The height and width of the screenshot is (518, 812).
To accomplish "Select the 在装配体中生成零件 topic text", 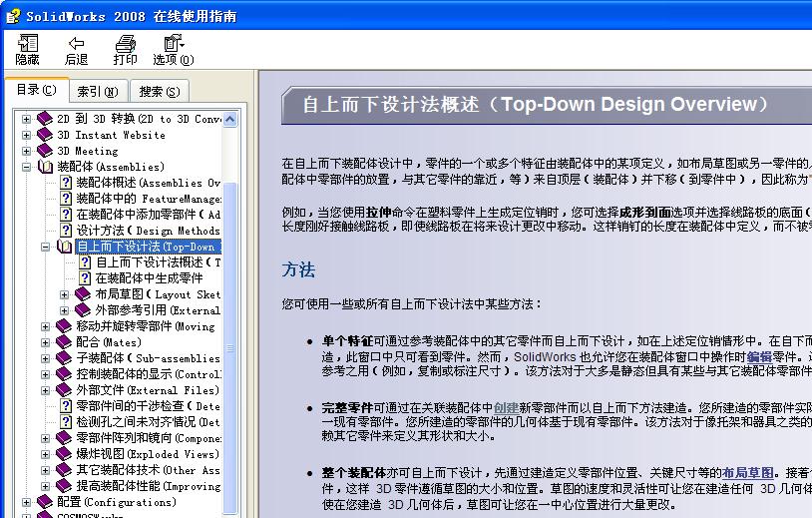I will [150, 278].
